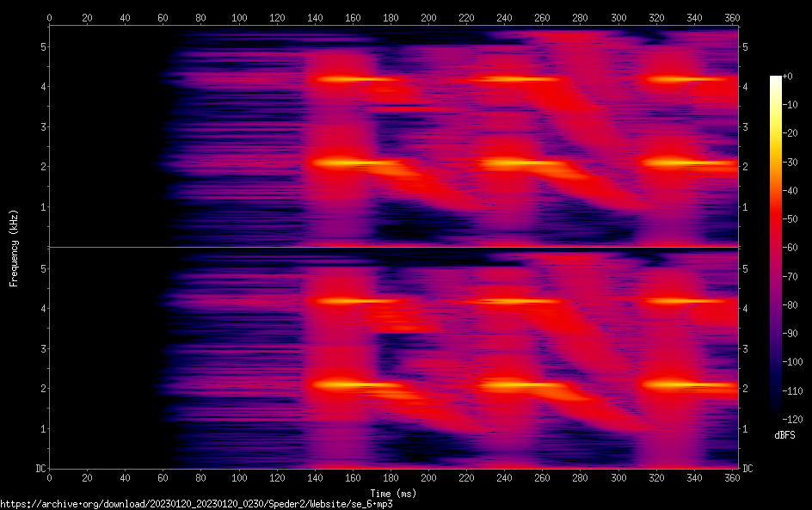Click the "Time (ms)" axis label
This screenshot has height=510, width=812.
[x=392, y=493]
